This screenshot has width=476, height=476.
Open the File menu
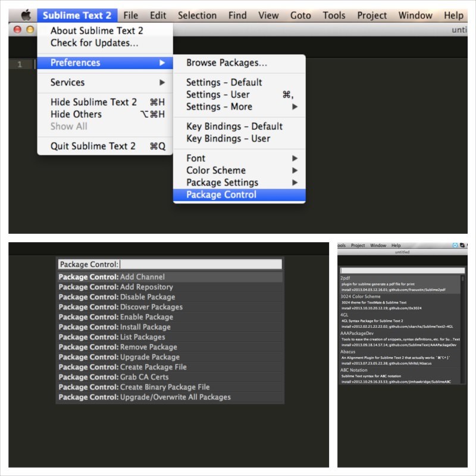130,15
